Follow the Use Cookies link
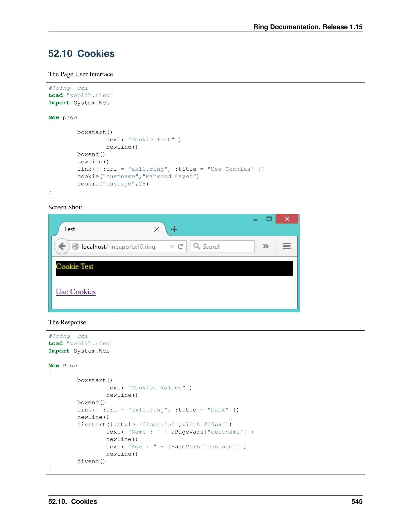 coord(76,292)
